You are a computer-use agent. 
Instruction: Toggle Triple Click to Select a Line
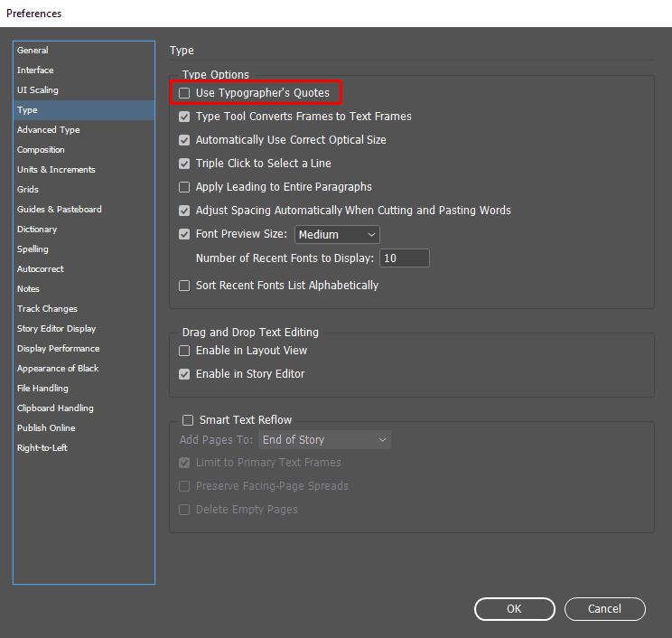[x=184, y=164]
